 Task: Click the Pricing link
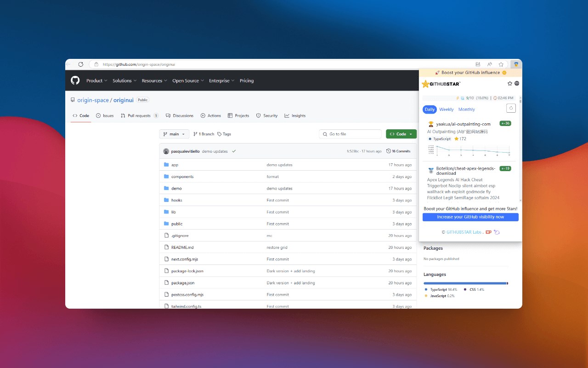pyautogui.click(x=247, y=80)
